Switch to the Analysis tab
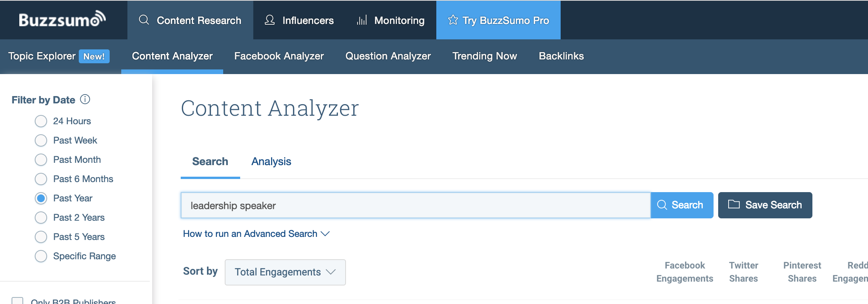The height and width of the screenshot is (304, 868). click(271, 161)
